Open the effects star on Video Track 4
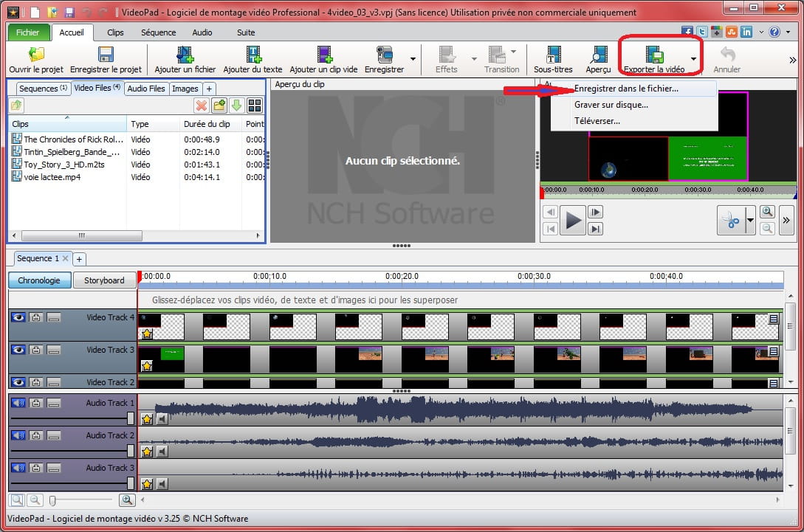The image size is (804, 532). (x=147, y=334)
